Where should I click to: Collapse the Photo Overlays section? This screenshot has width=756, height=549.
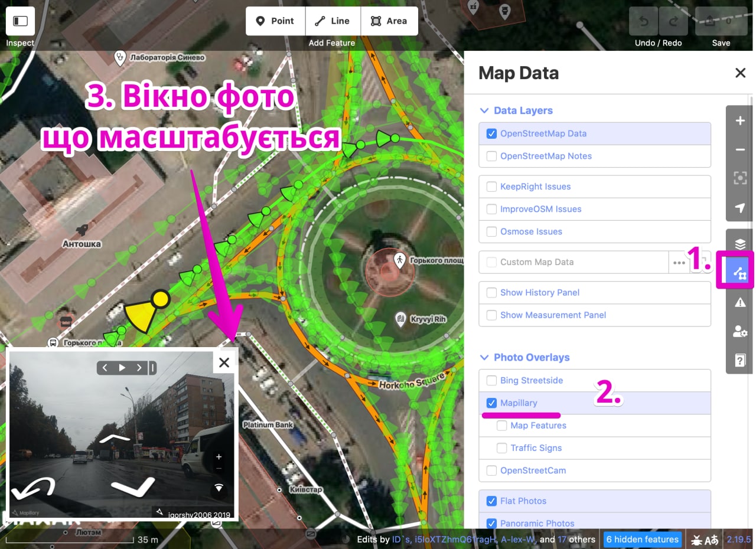524,357
